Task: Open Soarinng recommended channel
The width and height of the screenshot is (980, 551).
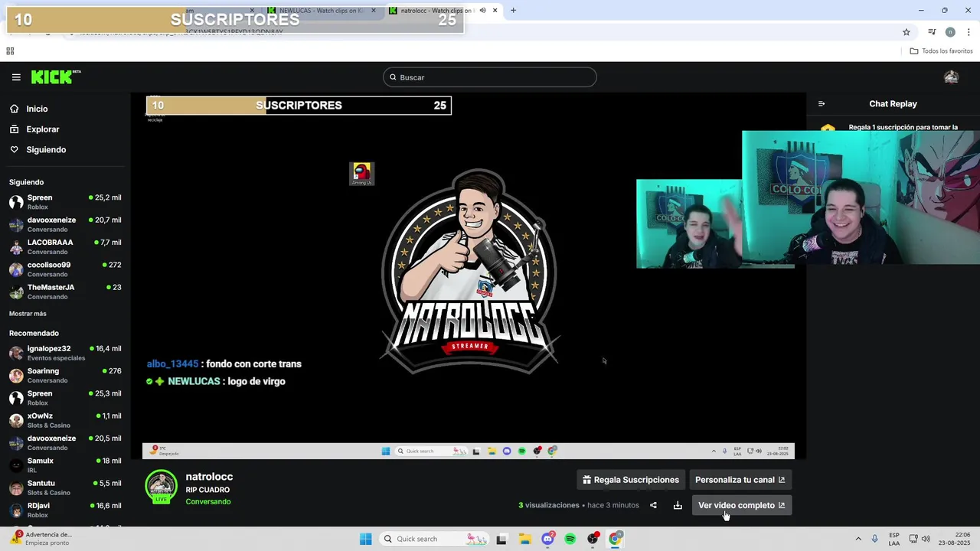Action: pos(65,375)
